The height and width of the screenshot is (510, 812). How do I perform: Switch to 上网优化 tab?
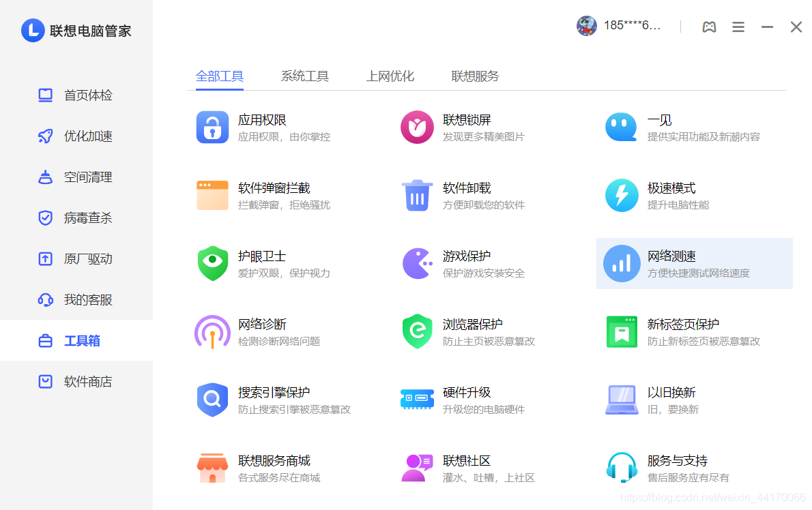390,76
